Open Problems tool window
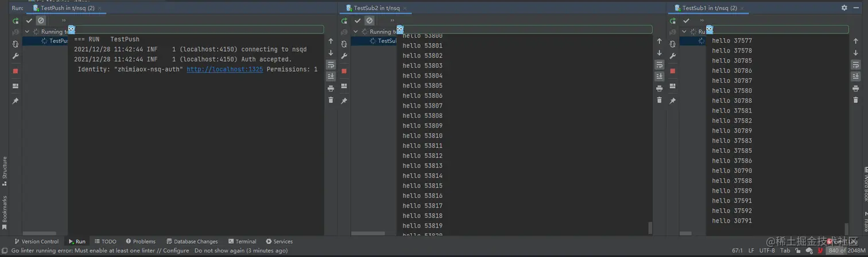The width and height of the screenshot is (868, 257). pyautogui.click(x=141, y=241)
